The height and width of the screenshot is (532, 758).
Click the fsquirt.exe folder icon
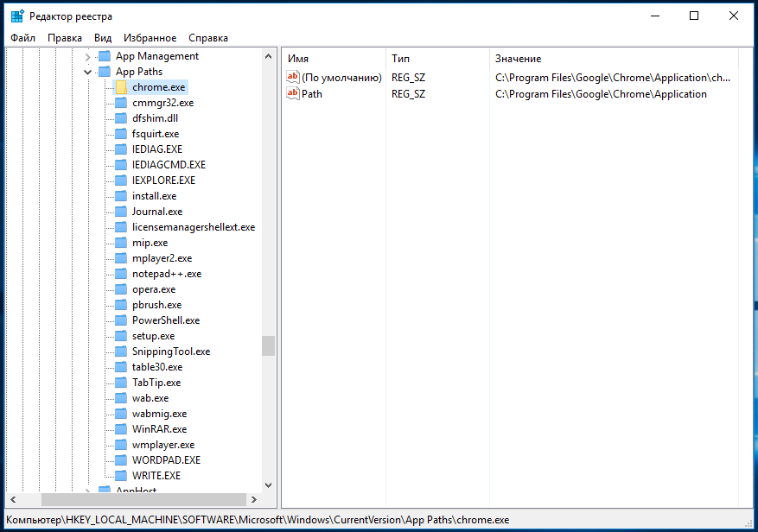coord(121,133)
